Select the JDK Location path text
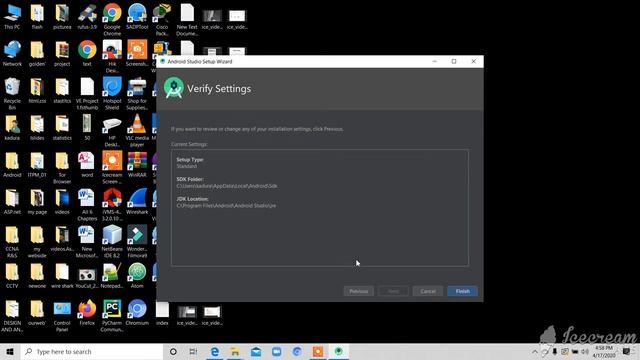This screenshot has width=640, height=360. click(226, 206)
